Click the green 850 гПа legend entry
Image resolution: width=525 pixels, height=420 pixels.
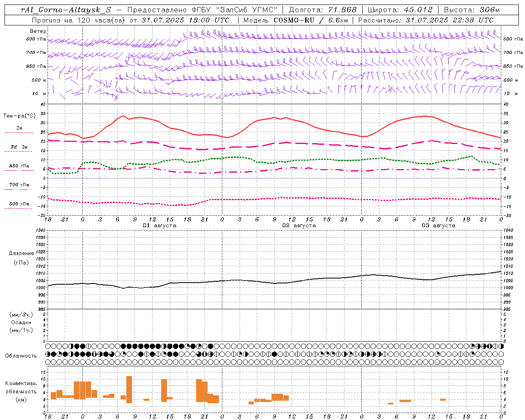tap(19, 168)
